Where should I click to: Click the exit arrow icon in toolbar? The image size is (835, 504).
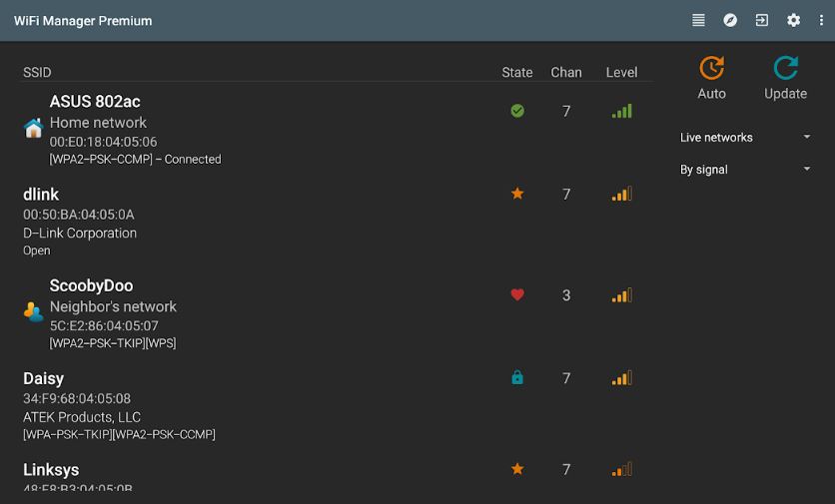[x=761, y=20]
